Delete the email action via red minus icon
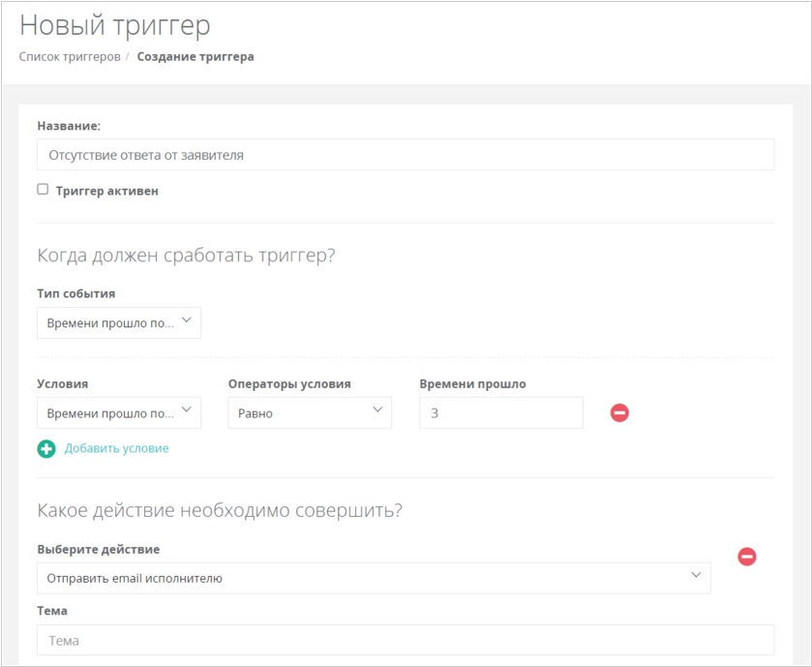 (x=747, y=557)
